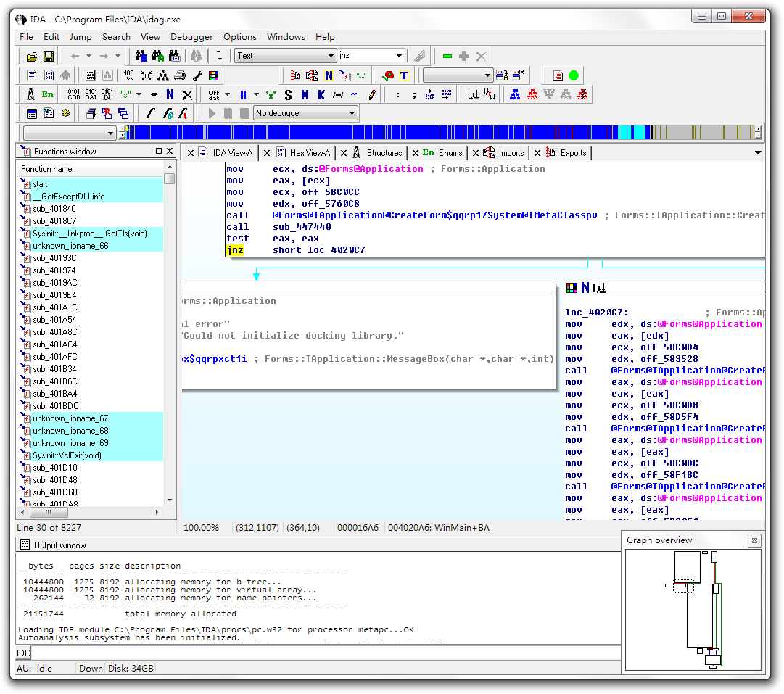
Task: Click the restore box of Functions window
Action: click(x=159, y=151)
